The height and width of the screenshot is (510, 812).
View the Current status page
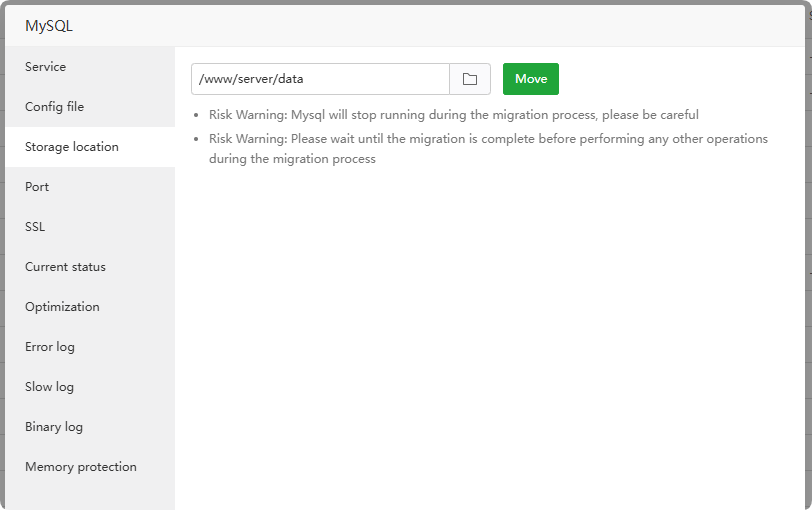pos(65,267)
